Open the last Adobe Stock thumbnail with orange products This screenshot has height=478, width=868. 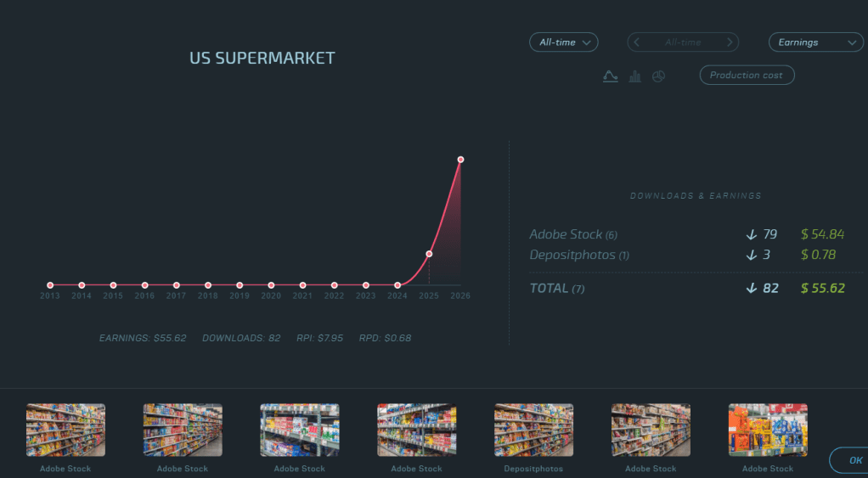pyautogui.click(x=768, y=430)
